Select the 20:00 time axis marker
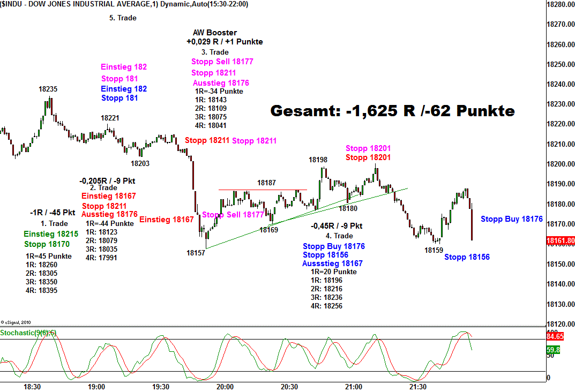Viewport: 575px width, 392px height. (x=225, y=387)
